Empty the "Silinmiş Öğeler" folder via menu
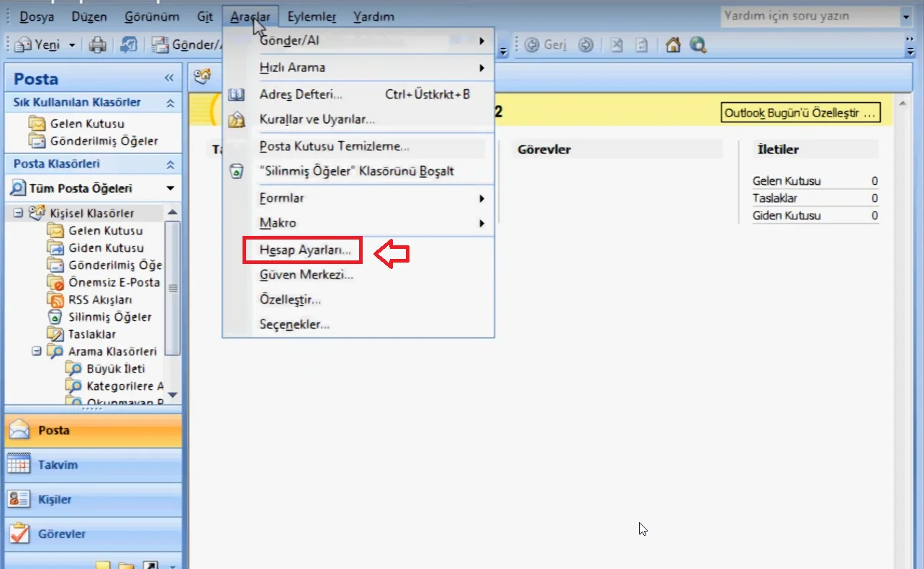The width and height of the screenshot is (924, 569). 356,172
